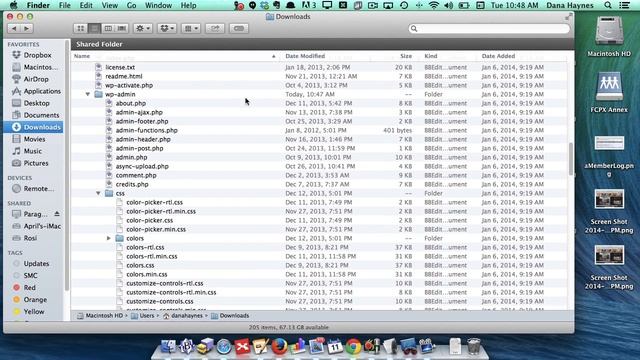Open Pictures in the sidebar
The image size is (640, 360).
point(35,163)
